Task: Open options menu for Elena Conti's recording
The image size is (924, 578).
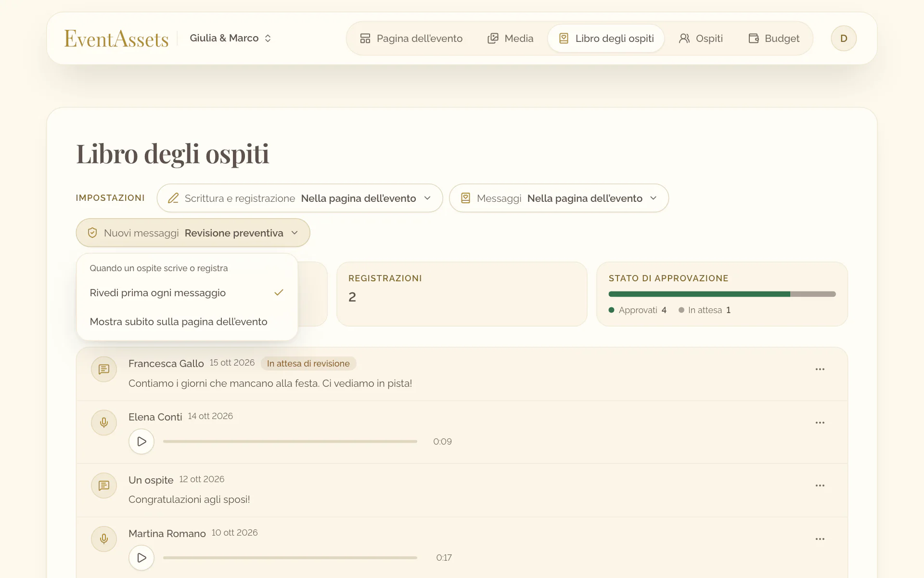Action: 820,422
